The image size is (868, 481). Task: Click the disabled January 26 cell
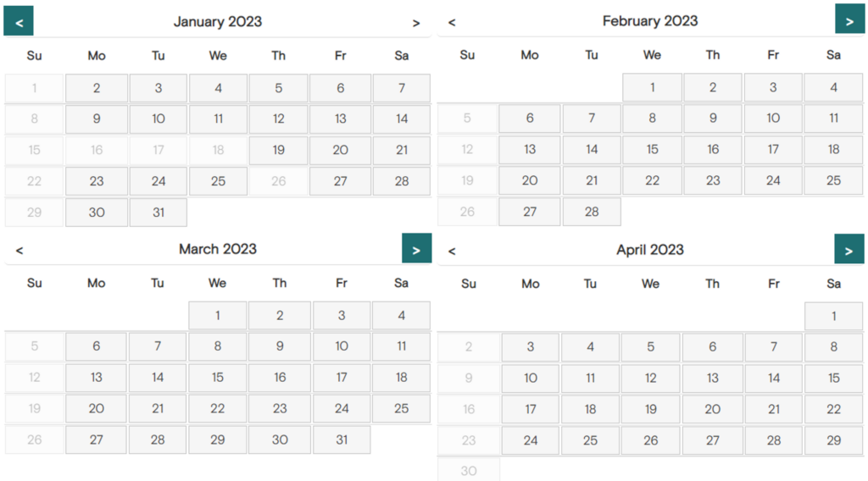(x=278, y=181)
